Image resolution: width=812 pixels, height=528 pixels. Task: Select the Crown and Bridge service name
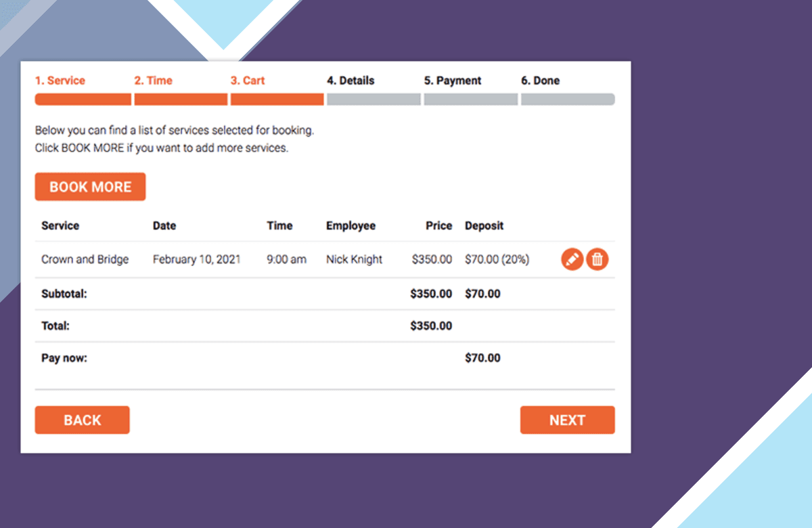point(85,259)
